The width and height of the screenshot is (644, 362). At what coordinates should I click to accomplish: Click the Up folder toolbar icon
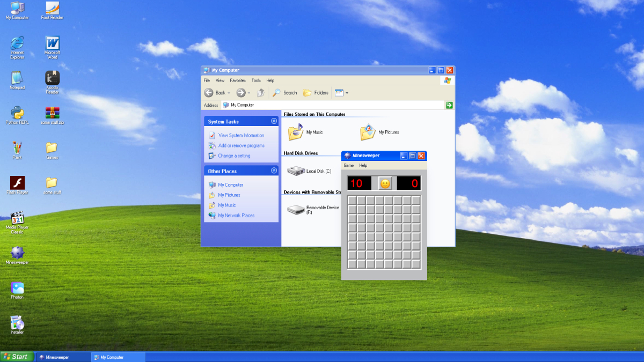[260, 93]
